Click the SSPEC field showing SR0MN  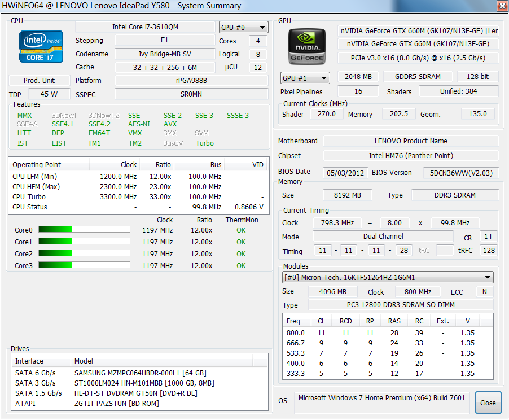191,94
